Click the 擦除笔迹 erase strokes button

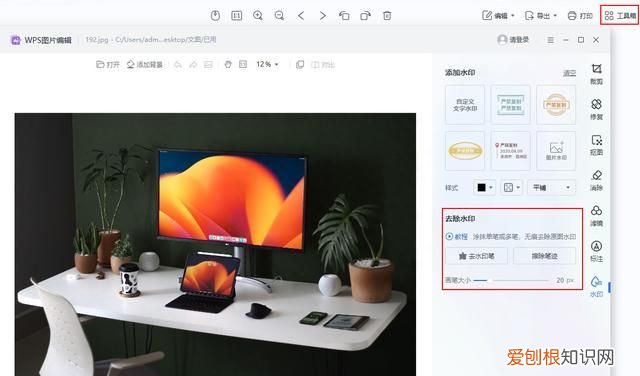544,256
